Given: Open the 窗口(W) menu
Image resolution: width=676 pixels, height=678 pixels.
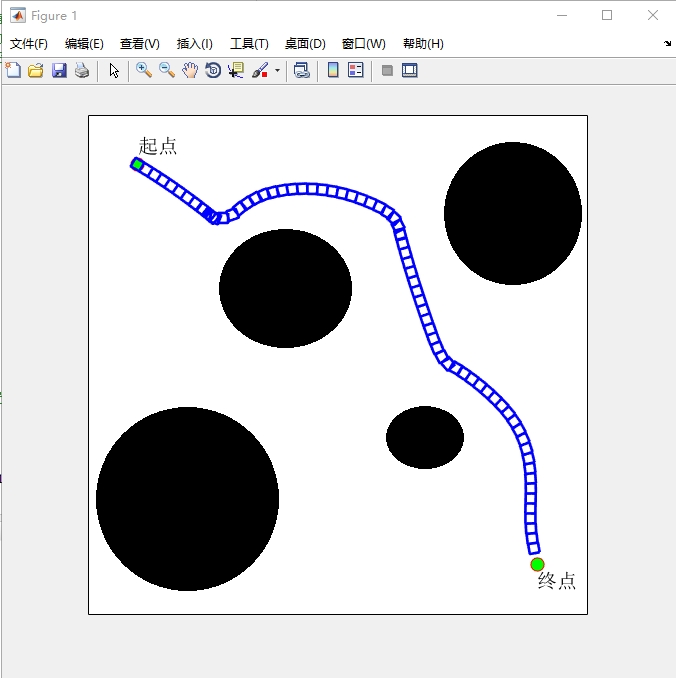Looking at the screenshot, I should [x=363, y=44].
